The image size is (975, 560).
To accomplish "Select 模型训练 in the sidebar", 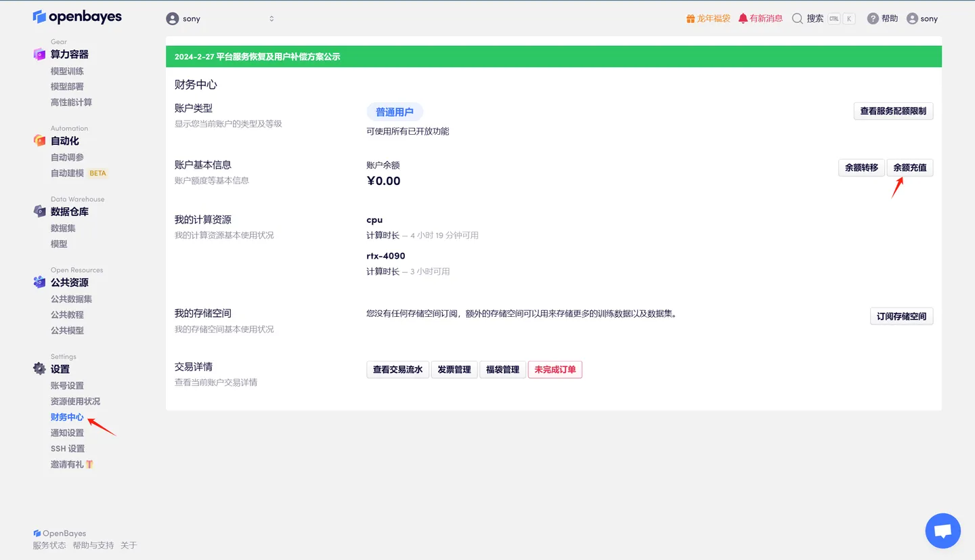I will point(66,70).
